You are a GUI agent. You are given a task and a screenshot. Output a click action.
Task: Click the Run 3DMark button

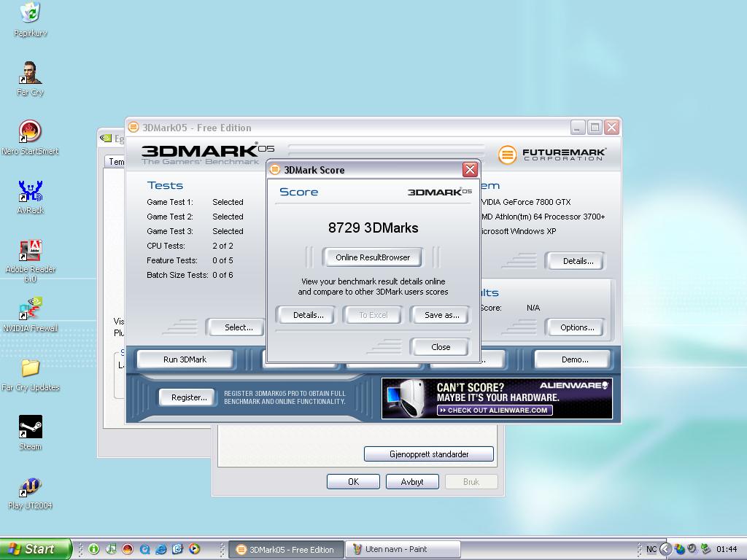coord(185,359)
